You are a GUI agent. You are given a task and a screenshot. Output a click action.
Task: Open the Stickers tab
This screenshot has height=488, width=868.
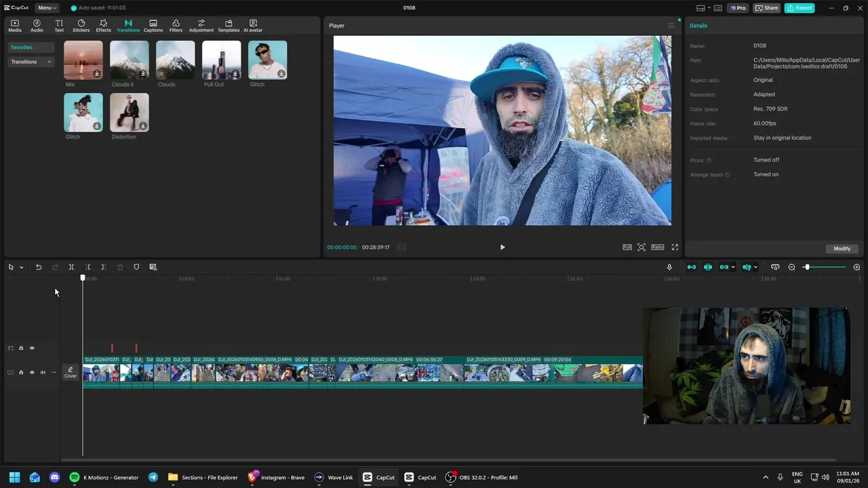[x=81, y=26]
